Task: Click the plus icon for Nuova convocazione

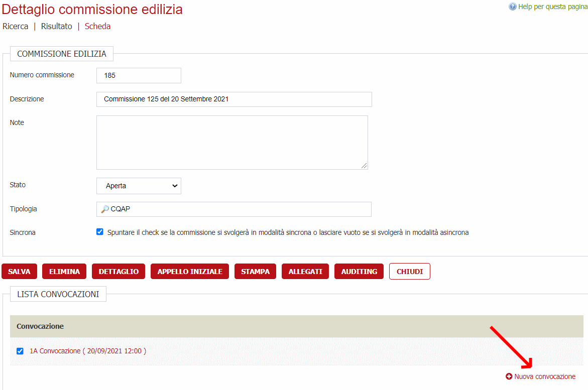Action: point(509,376)
